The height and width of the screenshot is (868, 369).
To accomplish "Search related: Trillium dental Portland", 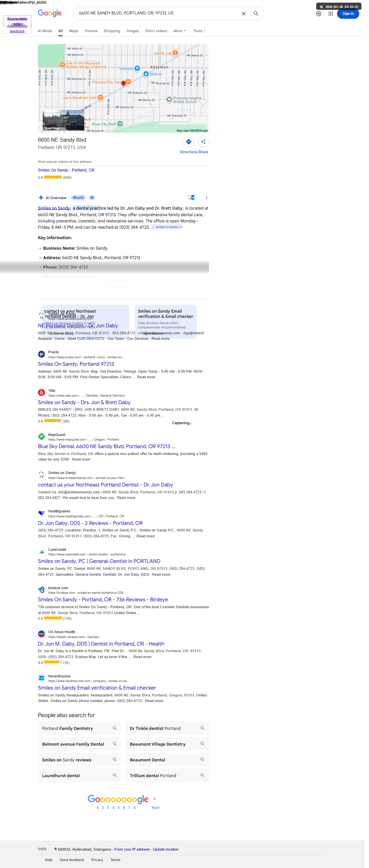I will point(167,775).
